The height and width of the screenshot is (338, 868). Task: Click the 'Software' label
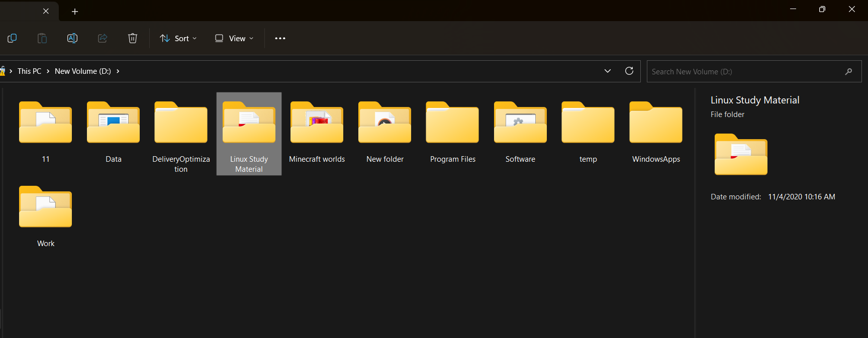coord(520,159)
